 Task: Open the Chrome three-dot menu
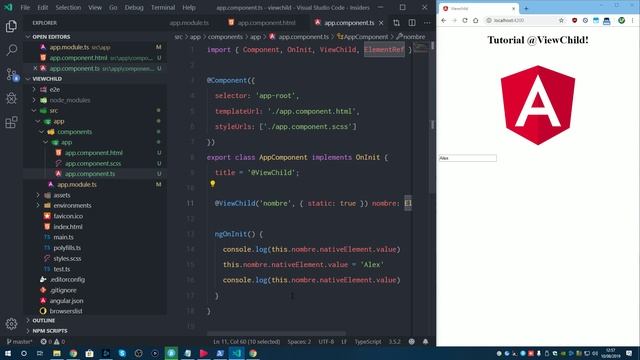pyautogui.click(x=633, y=20)
